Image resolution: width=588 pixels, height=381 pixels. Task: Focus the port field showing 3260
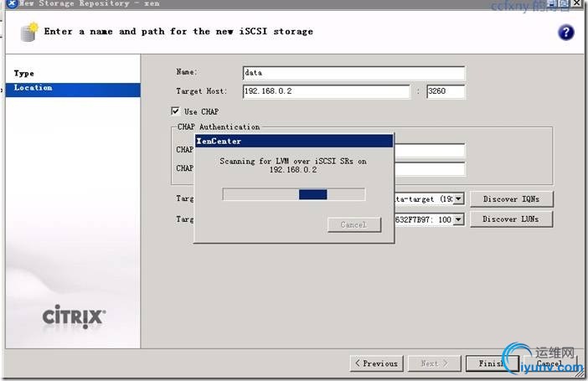tap(446, 91)
